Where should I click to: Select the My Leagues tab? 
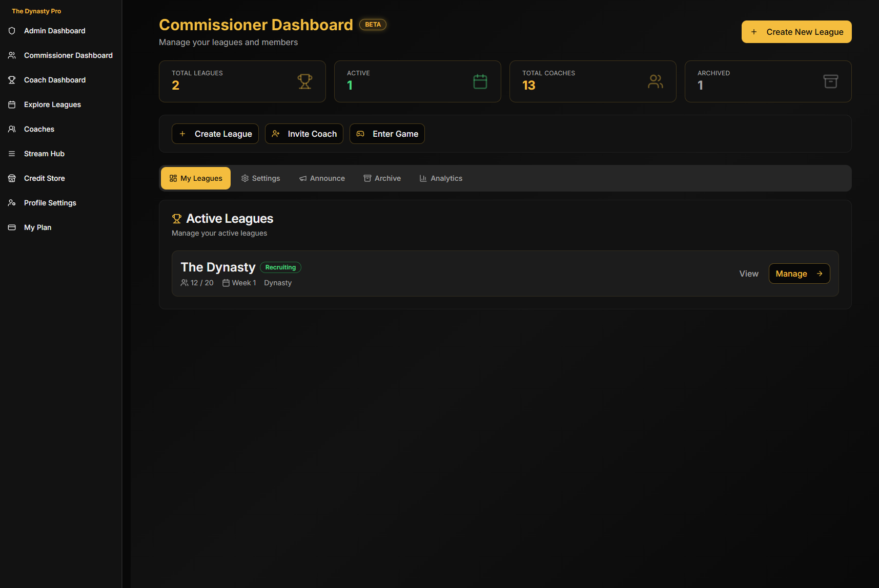point(195,178)
